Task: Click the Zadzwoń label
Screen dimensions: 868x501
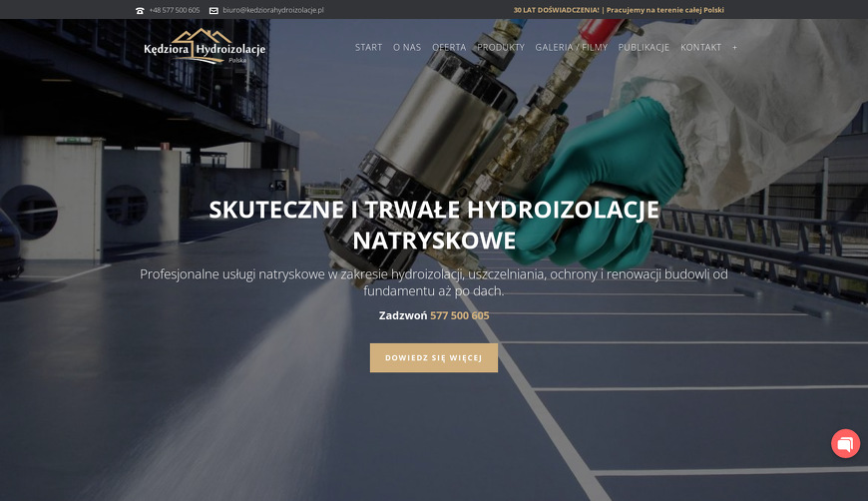Action: [403, 315]
